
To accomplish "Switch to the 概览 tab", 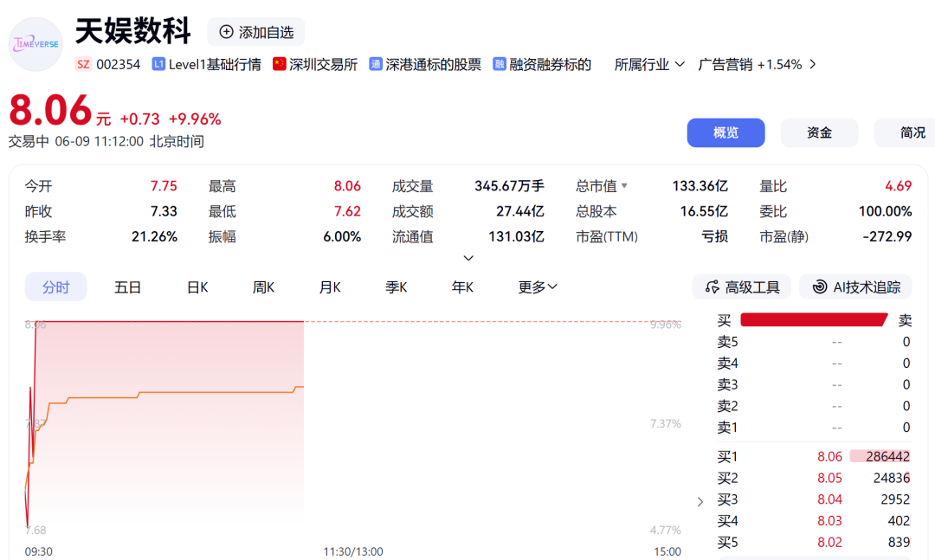I will pos(725,132).
